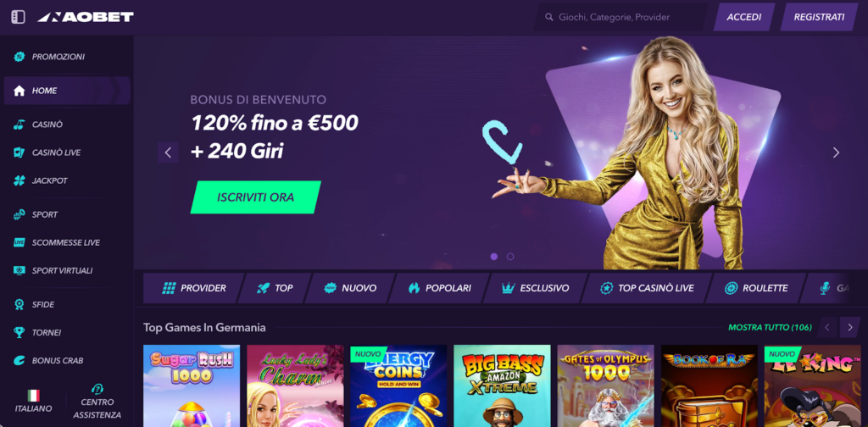The image size is (868, 427).
Task: Choose the Jackpot clover icon
Action: click(19, 180)
